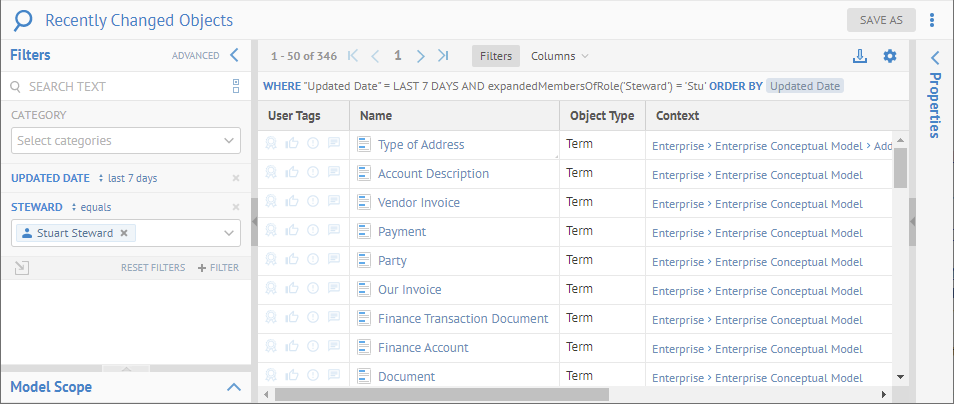Open the Columns dropdown

pos(559,56)
